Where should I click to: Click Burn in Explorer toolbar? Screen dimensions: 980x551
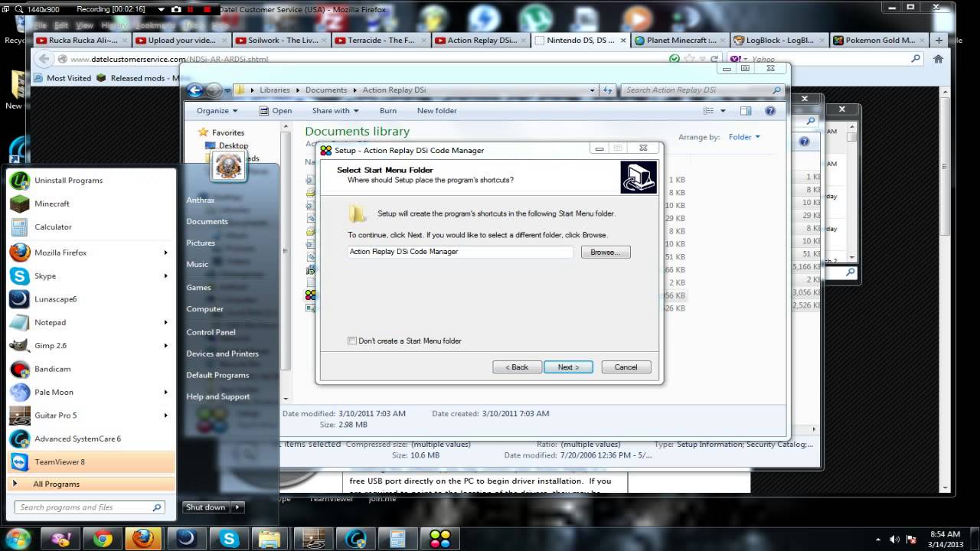click(x=388, y=111)
